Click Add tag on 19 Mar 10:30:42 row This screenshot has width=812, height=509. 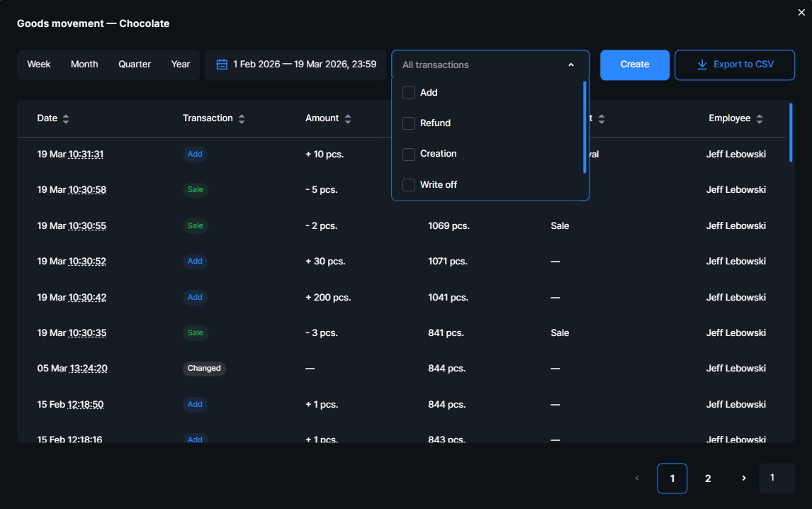point(195,298)
